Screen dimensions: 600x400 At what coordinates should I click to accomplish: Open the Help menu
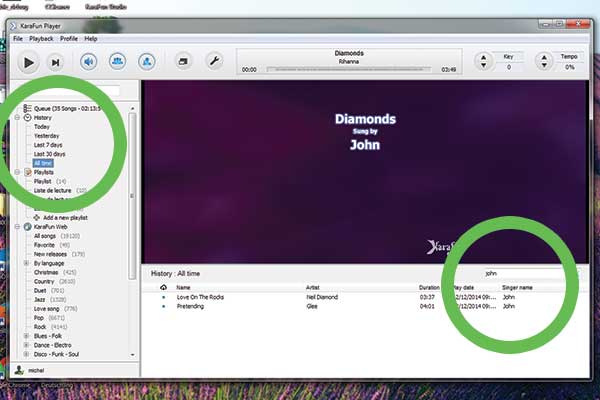click(x=91, y=39)
